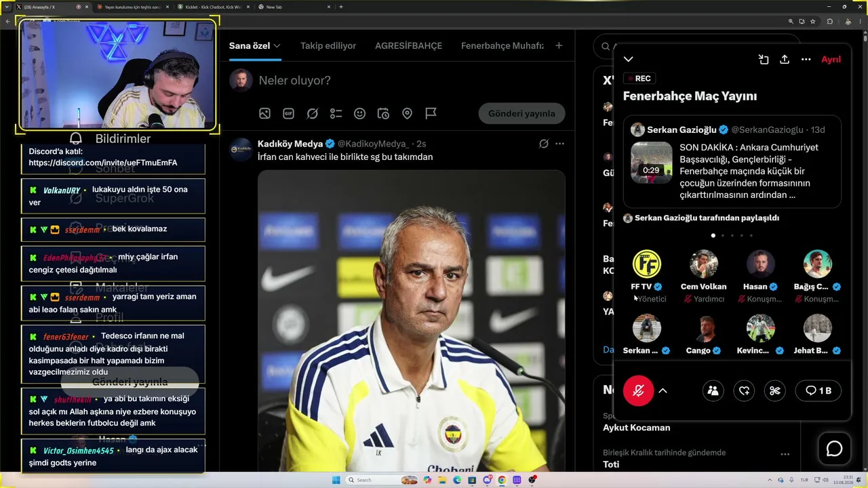Open Cem Volkan's avatar in the Space
The image size is (868, 488).
pos(704,264)
